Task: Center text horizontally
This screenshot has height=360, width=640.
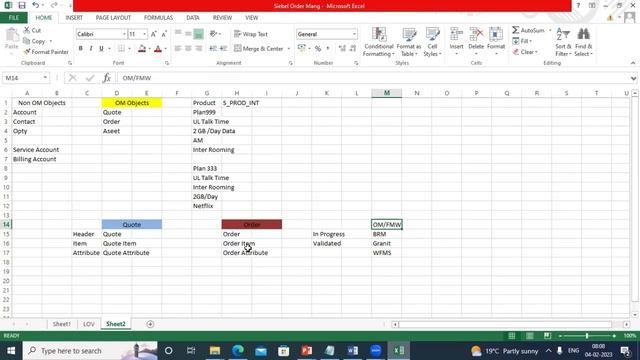Action: click(x=188, y=49)
